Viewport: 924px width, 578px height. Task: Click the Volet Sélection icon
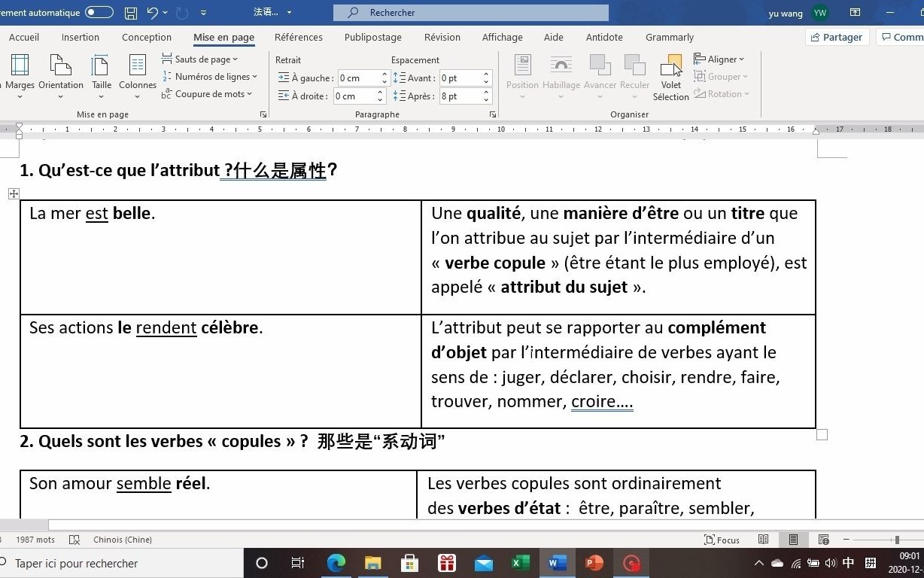click(x=670, y=75)
